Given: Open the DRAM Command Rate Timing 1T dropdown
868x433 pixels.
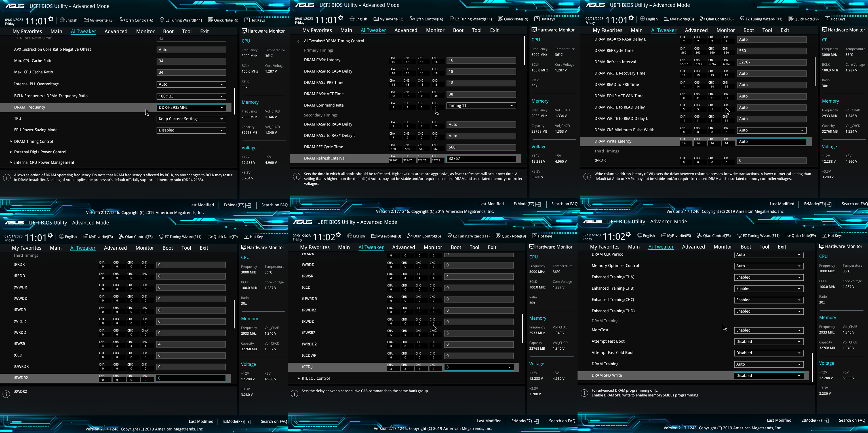Looking at the screenshot, I should click(x=481, y=105).
